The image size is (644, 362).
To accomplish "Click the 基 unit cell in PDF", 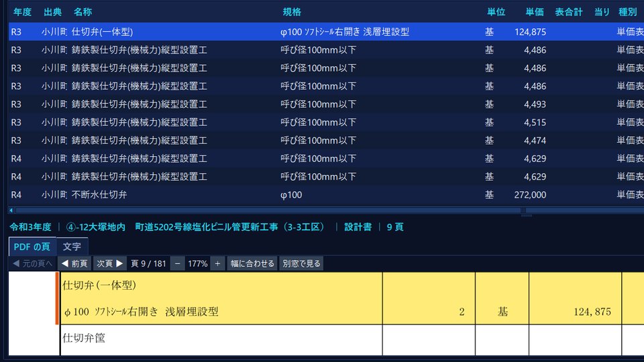I will pyautogui.click(x=502, y=312).
